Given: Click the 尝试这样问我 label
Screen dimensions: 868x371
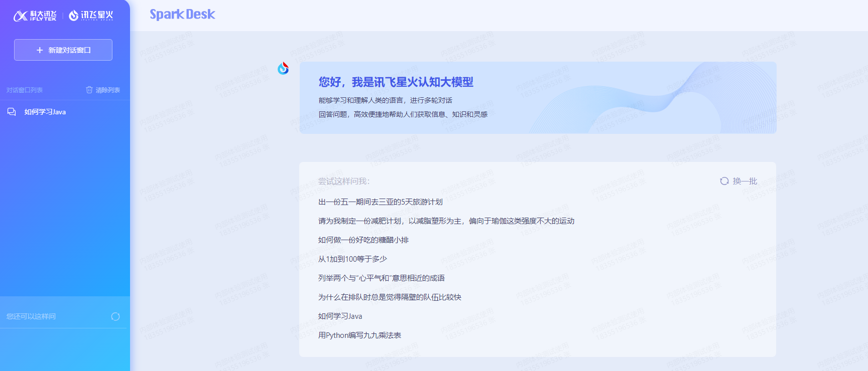Looking at the screenshot, I should (344, 181).
